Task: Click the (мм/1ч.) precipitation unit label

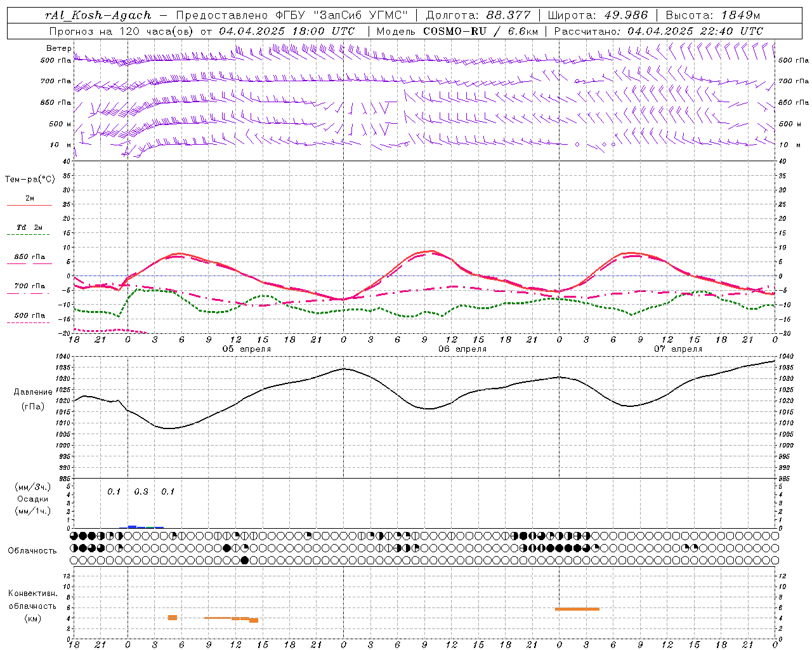Action: 33,511
